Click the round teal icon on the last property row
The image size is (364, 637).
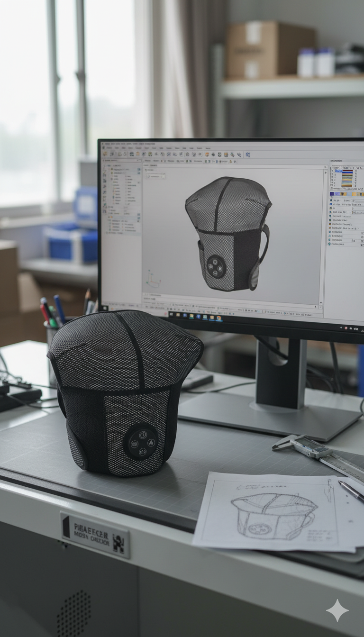tap(330, 244)
